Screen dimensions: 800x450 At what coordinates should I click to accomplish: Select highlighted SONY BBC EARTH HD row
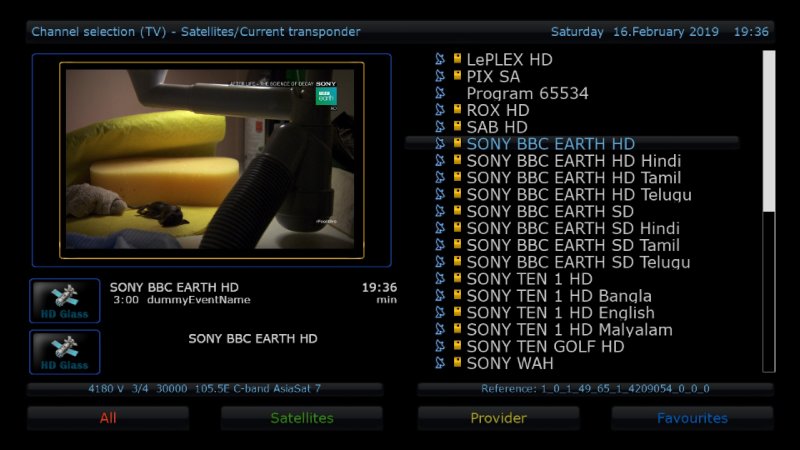[572, 144]
